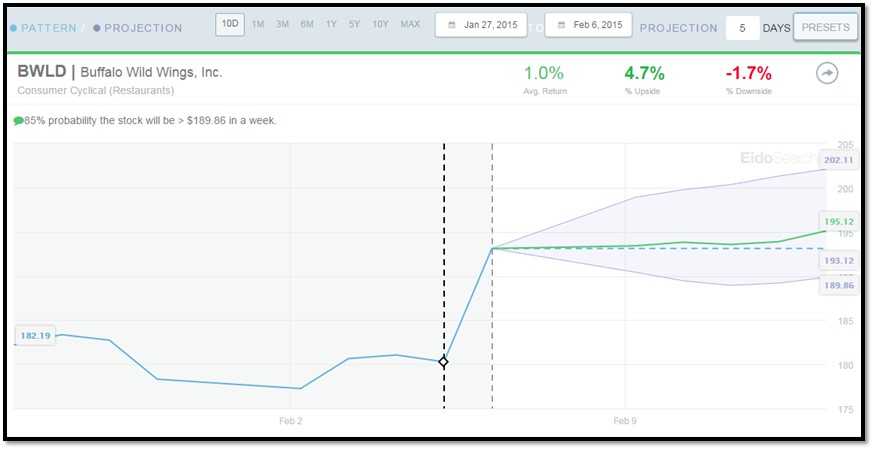Image resolution: width=874 pixels, height=450 pixels.
Task: Click the 4.7% Upside value
Action: pyautogui.click(x=644, y=73)
